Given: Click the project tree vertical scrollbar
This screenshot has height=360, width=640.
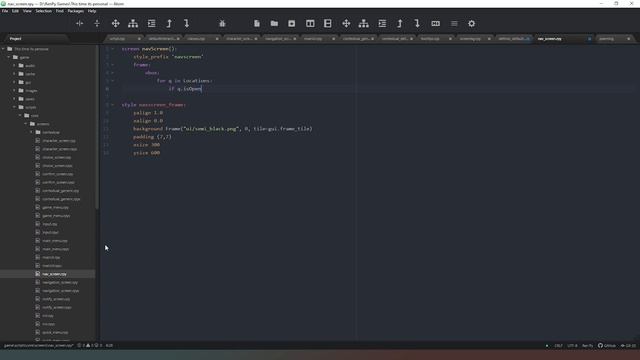Looking at the screenshot, I should 97,127.
